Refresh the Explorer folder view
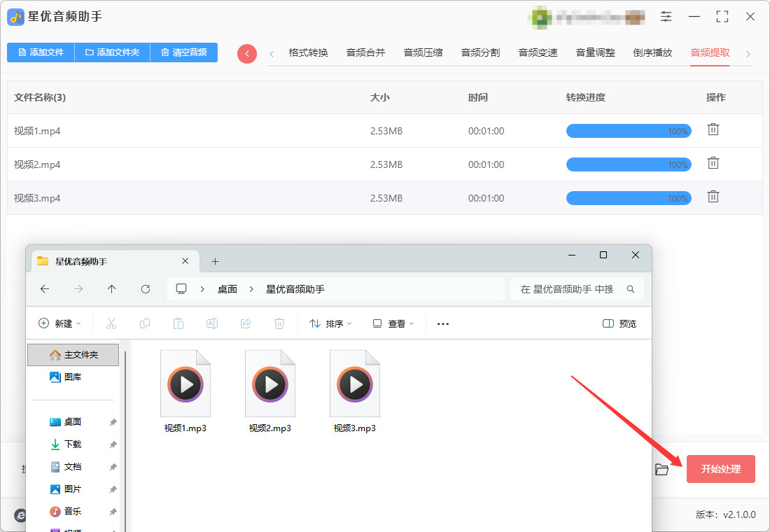The image size is (770, 532). click(146, 289)
